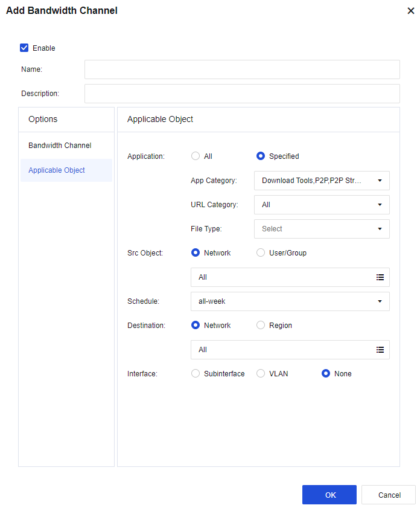420x508 pixels.
Task: Expand the Schedule all-week dropdown
Action: [x=290, y=301]
